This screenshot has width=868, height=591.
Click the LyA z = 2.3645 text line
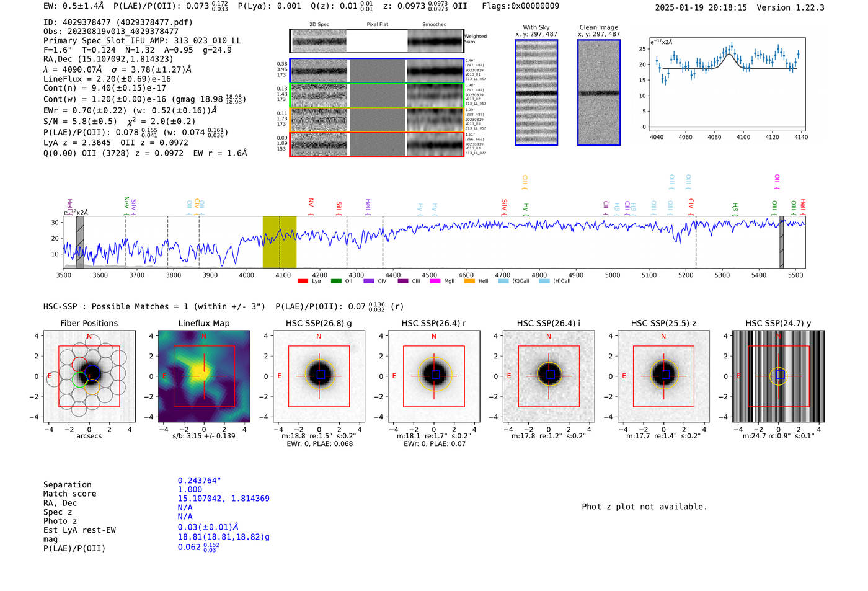115,143
